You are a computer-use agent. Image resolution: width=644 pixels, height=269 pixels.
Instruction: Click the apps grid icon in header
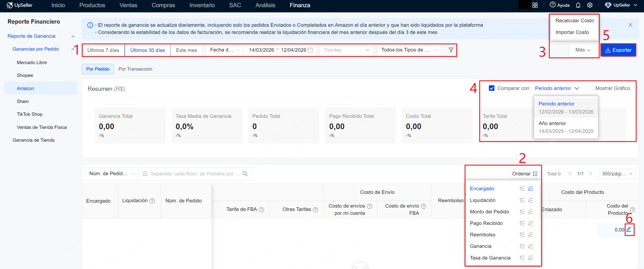pos(535,5)
